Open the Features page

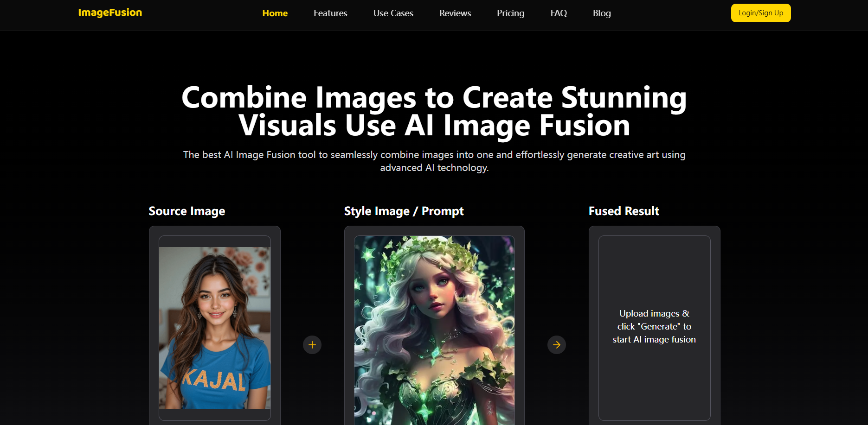point(330,13)
